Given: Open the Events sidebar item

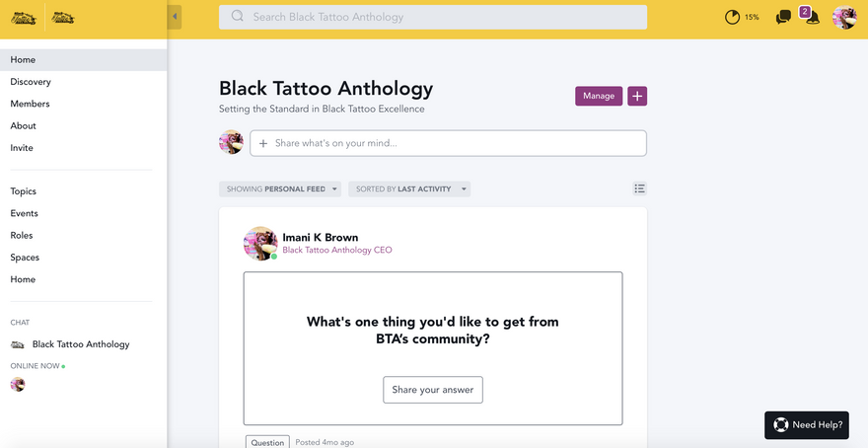Looking at the screenshot, I should pos(25,213).
